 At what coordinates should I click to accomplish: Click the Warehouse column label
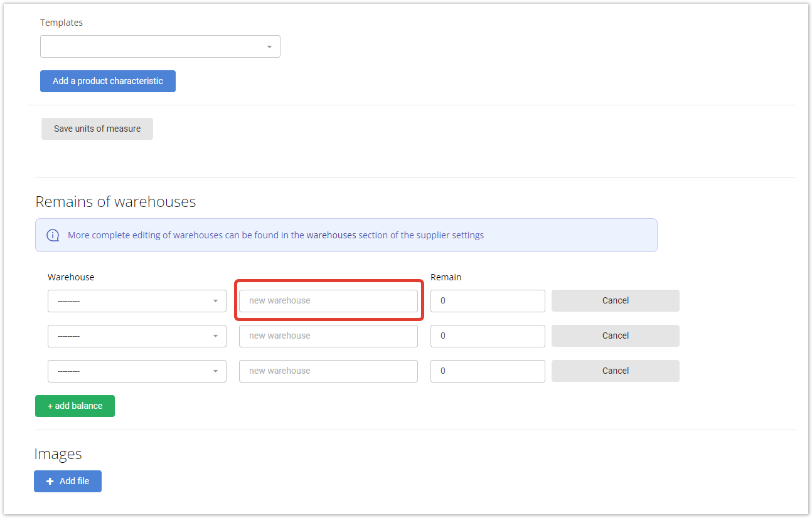click(x=71, y=277)
